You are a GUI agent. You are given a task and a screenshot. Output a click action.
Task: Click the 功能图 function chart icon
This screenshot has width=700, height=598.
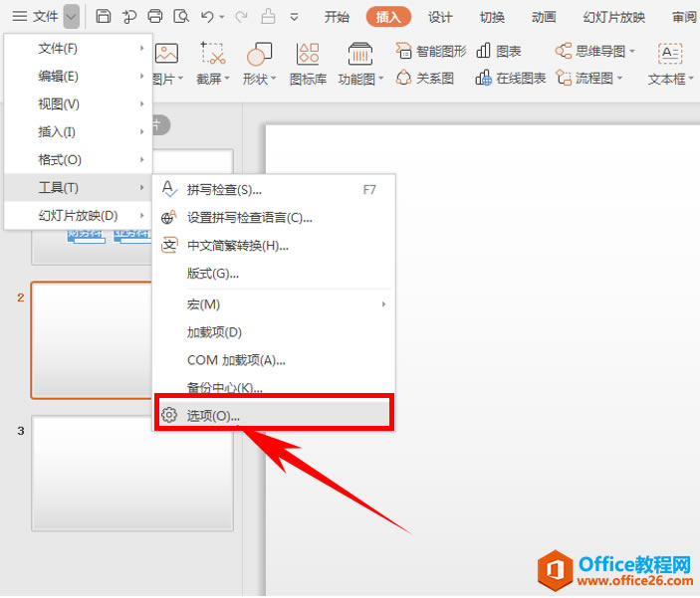359,54
